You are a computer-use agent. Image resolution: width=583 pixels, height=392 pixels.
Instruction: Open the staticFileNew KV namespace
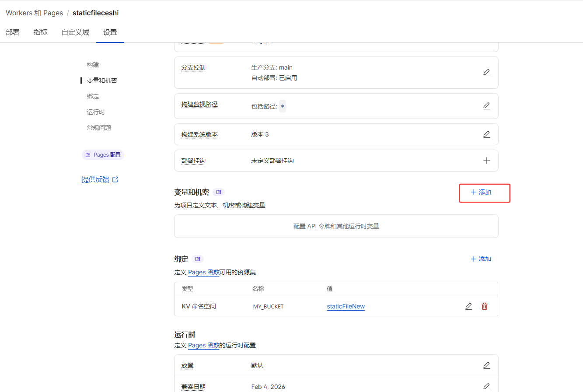(346, 306)
